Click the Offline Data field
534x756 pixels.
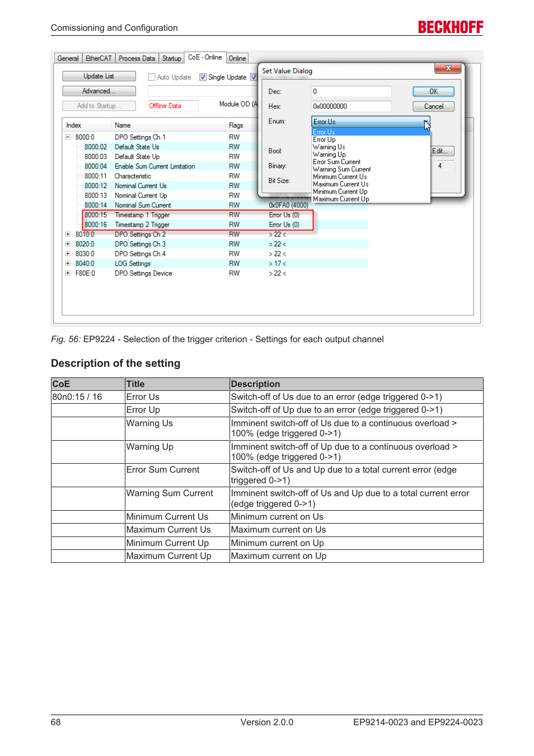pyautogui.click(x=173, y=106)
